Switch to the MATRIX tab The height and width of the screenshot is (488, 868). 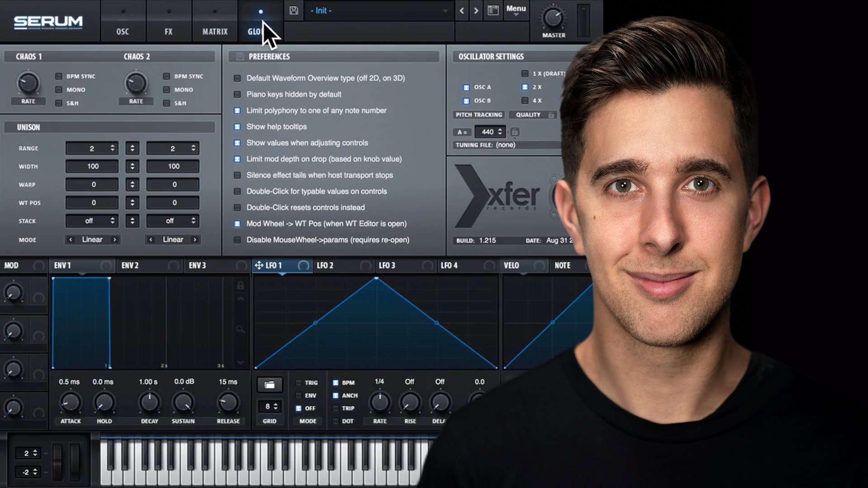(x=215, y=27)
